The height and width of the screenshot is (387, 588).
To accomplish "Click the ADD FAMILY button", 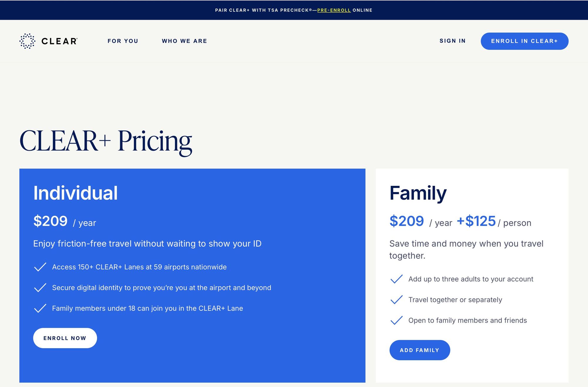I will (420, 350).
